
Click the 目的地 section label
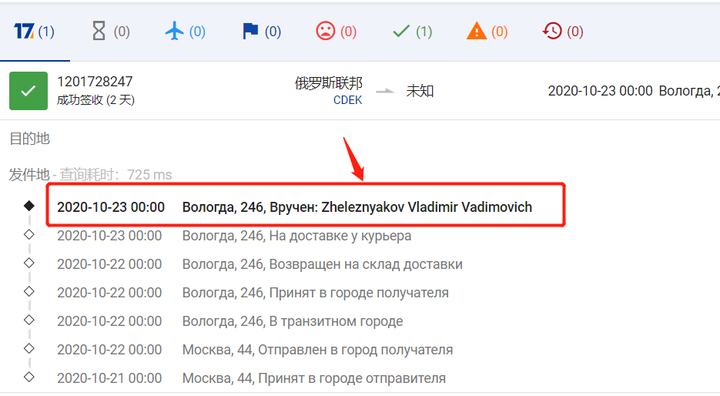29,138
